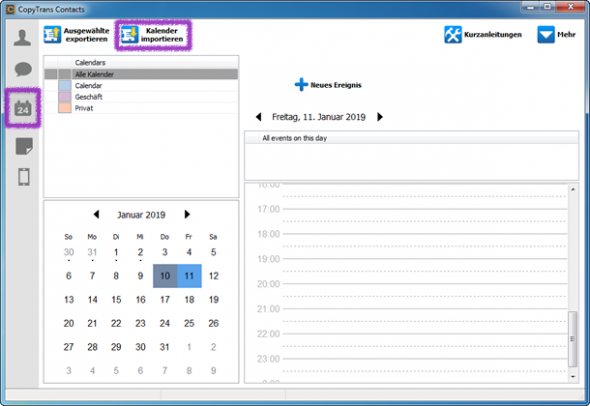Image resolution: width=590 pixels, height=406 pixels.
Task: Select the Calendar list row
Action: (141, 85)
